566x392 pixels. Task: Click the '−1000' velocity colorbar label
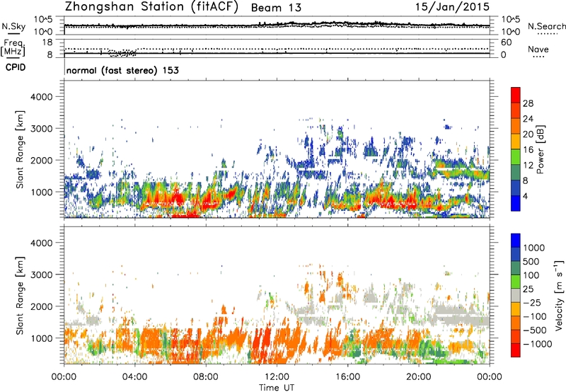click(x=538, y=344)
